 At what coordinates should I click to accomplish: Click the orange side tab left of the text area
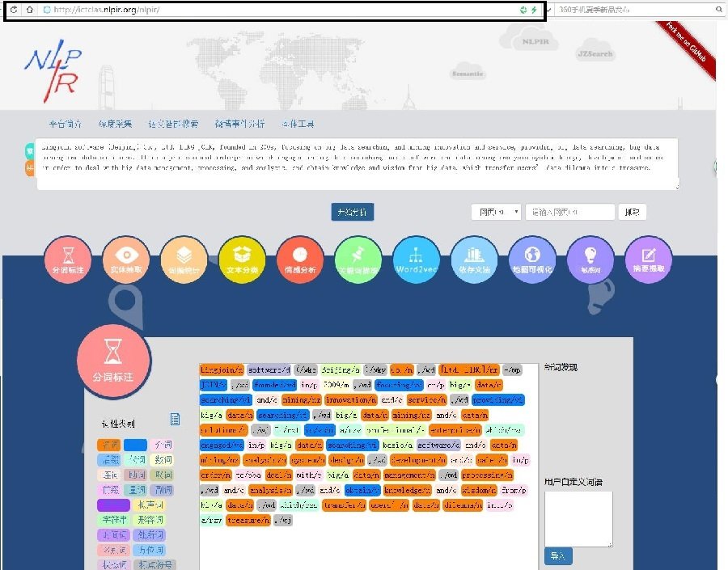click(30, 167)
